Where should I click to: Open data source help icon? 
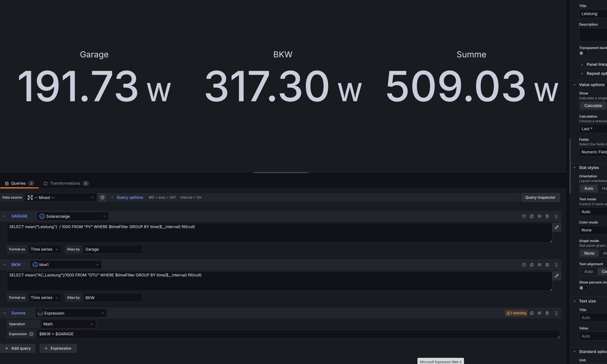pos(102,197)
